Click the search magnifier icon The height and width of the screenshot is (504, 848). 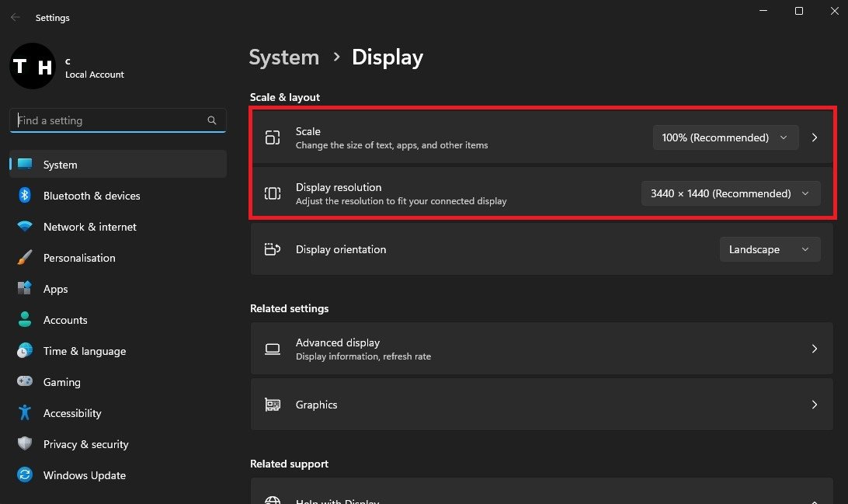point(212,121)
